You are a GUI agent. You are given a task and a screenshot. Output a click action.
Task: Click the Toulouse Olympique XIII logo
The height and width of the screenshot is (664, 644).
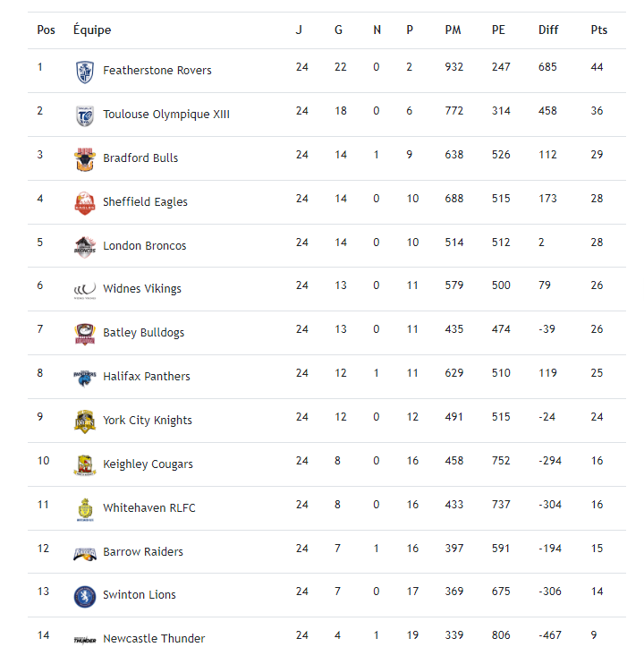click(x=84, y=115)
